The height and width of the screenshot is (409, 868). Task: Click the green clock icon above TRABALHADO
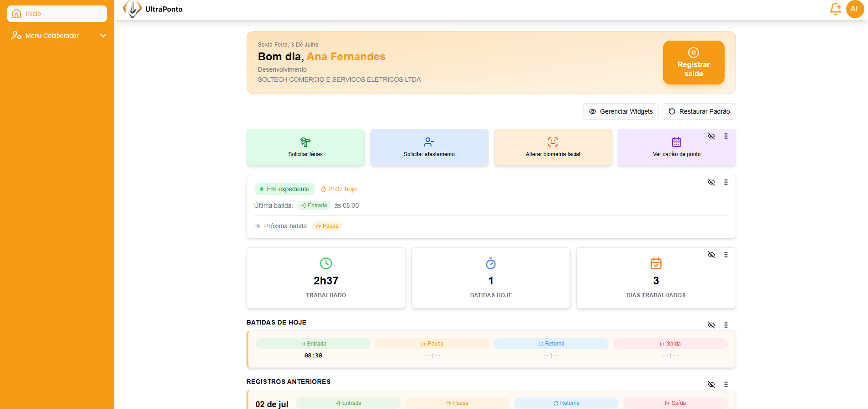point(326,263)
